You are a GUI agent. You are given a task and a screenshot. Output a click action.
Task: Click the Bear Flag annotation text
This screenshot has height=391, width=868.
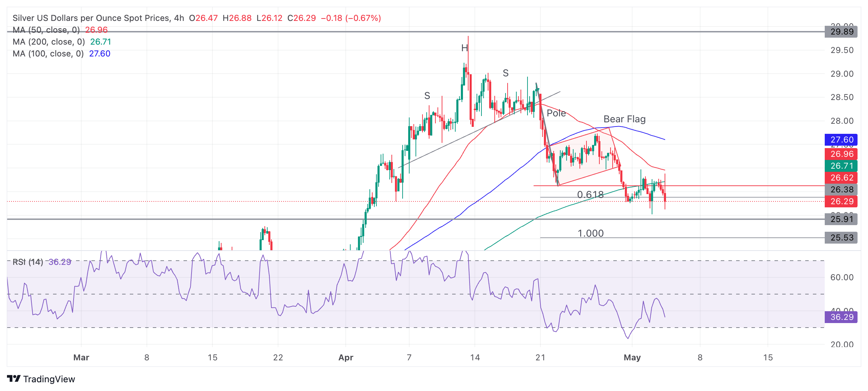click(624, 119)
